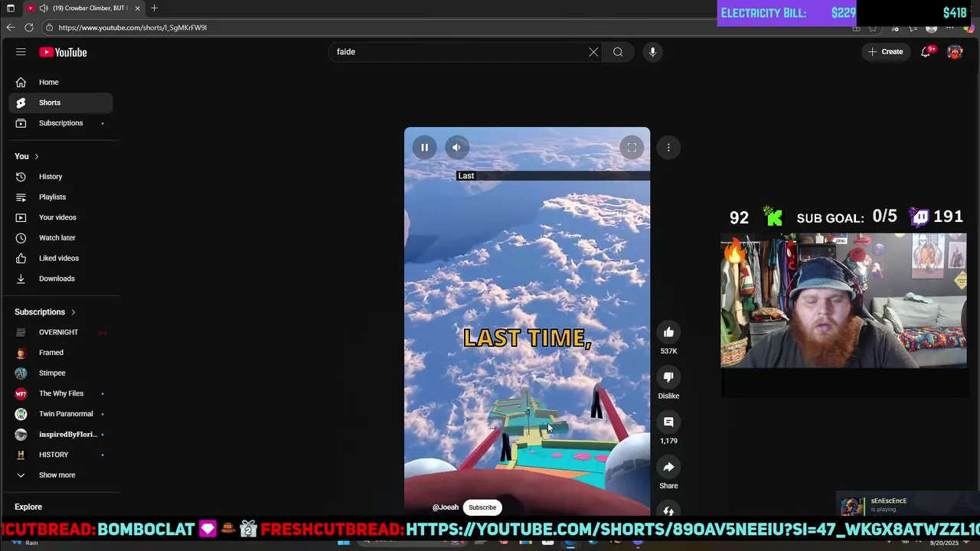The image size is (980, 551).
Task: Go back with the browser arrow
Action: tap(11, 28)
